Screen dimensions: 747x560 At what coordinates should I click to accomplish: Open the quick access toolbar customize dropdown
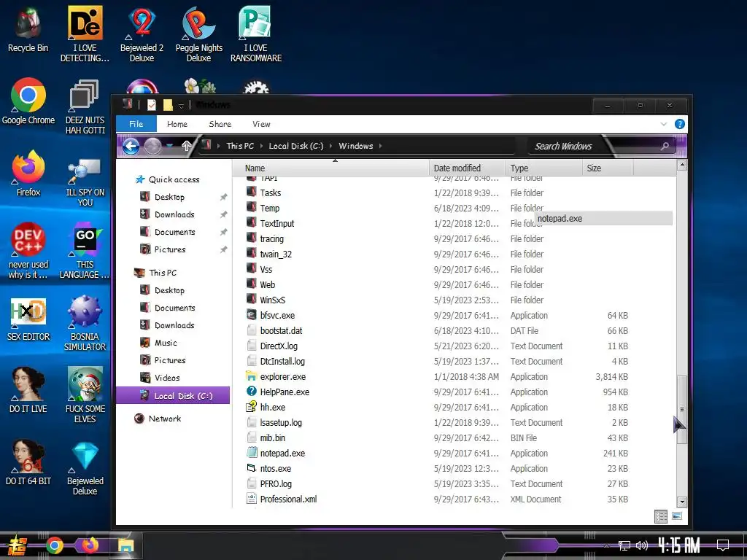point(181,105)
